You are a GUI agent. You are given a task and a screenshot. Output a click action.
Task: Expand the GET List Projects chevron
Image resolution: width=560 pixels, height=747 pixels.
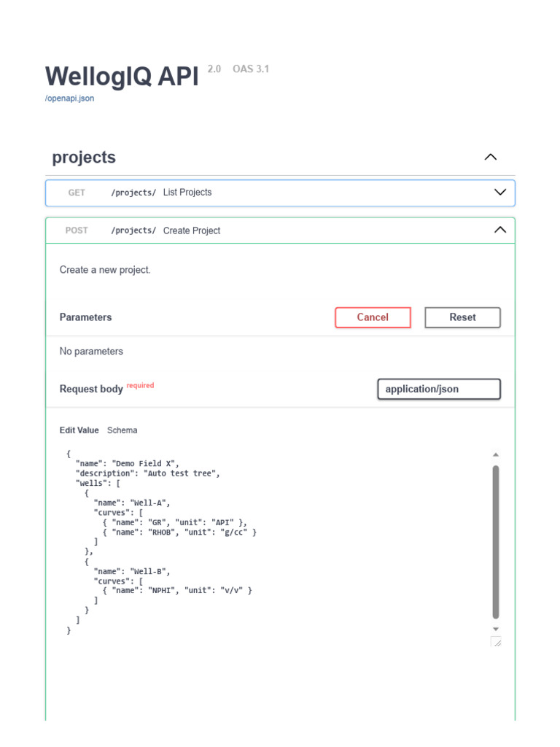click(500, 193)
